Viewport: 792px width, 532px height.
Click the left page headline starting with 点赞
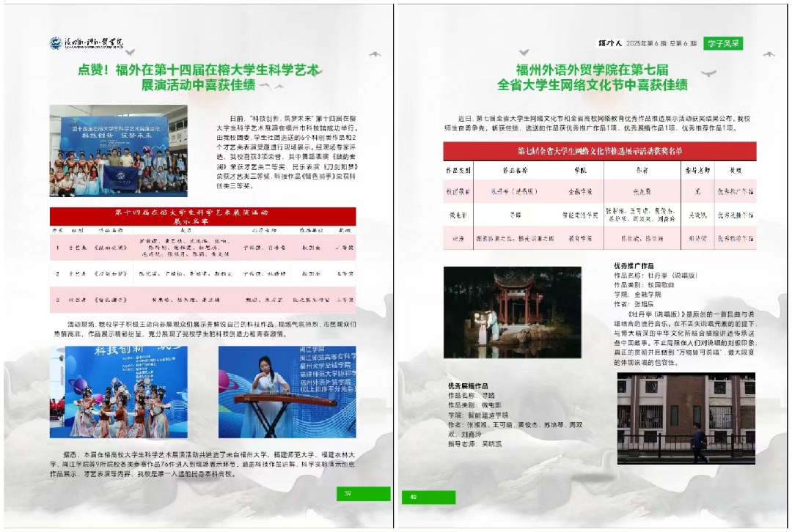tap(199, 77)
